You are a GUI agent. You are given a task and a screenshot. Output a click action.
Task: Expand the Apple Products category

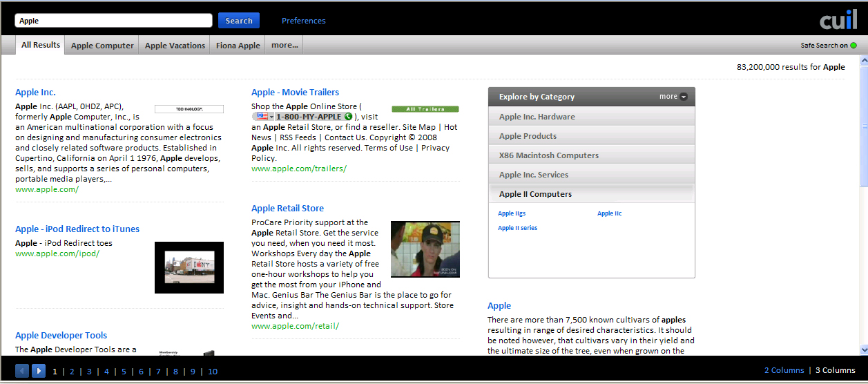(x=592, y=136)
